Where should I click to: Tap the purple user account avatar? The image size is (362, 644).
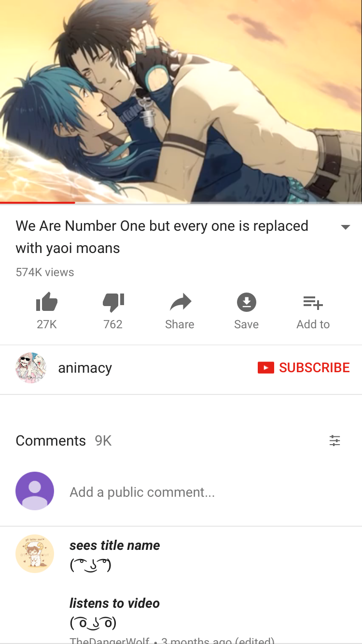tap(35, 491)
